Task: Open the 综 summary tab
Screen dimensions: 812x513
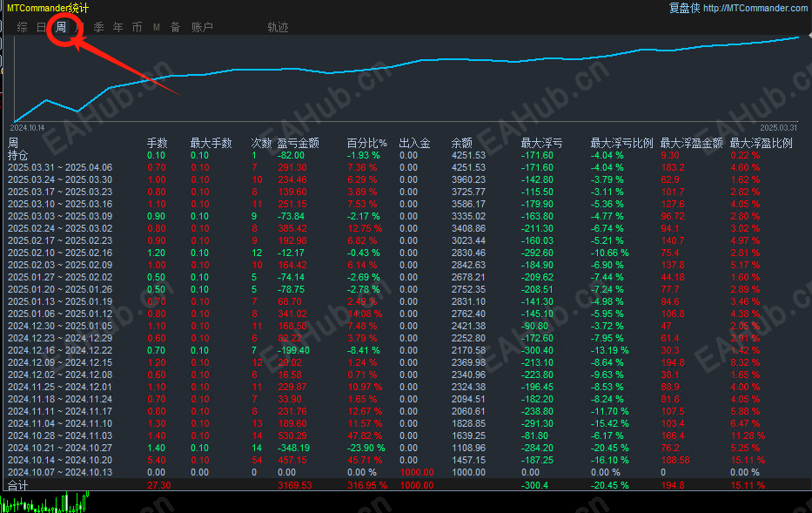Action: click(23, 27)
